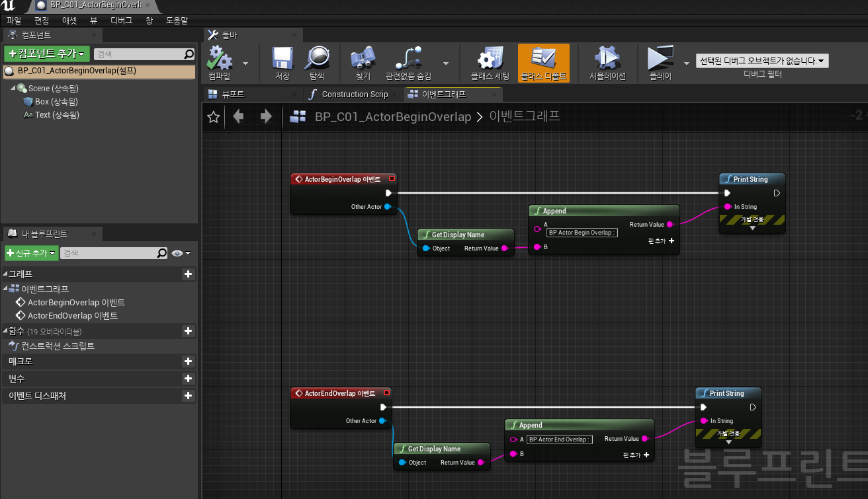Open the Play options dropdown arrow

(686, 63)
